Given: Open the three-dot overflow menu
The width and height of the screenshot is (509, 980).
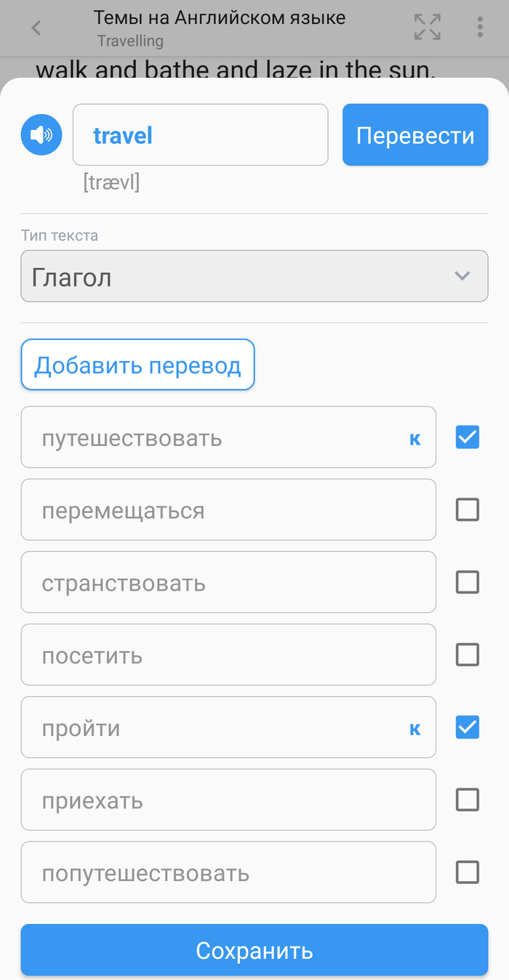Looking at the screenshot, I should pos(480,27).
